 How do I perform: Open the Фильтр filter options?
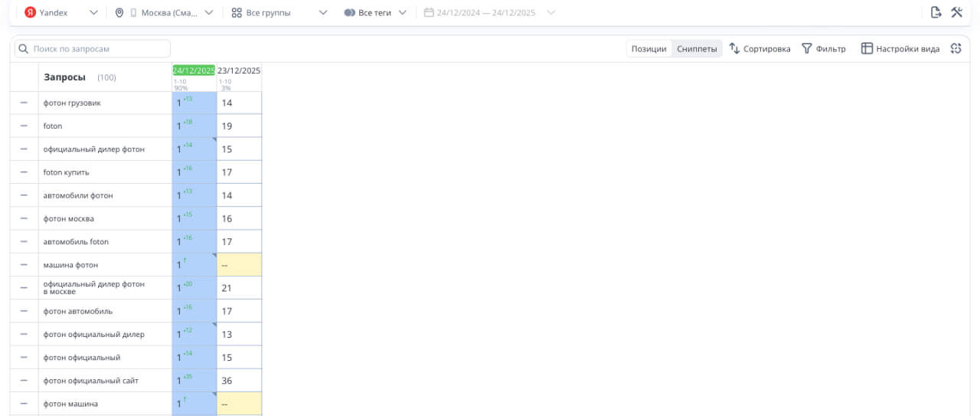tap(824, 49)
